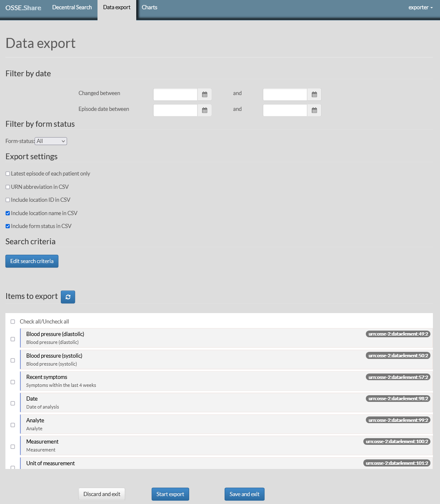The width and height of the screenshot is (440, 504).
Task: Click the urn:osse-2:dataelement:98:2 badge
Action: [x=398, y=399]
